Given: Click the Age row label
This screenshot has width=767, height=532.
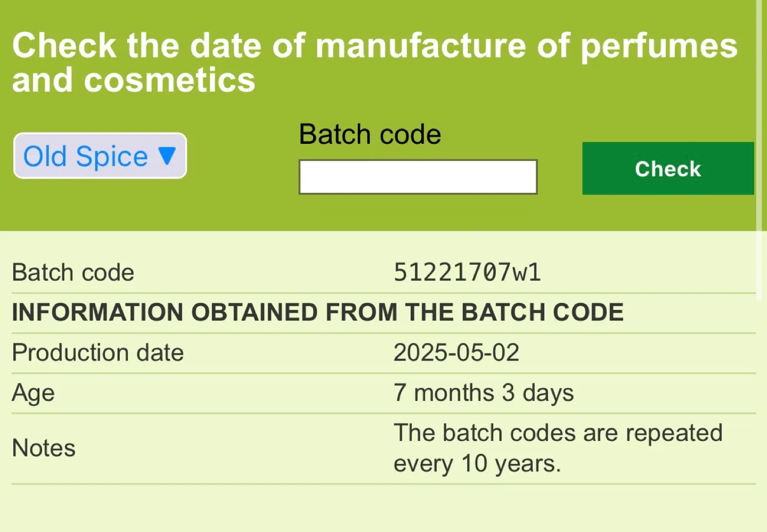Looking at the screenshot, I should tap(33, 393).
